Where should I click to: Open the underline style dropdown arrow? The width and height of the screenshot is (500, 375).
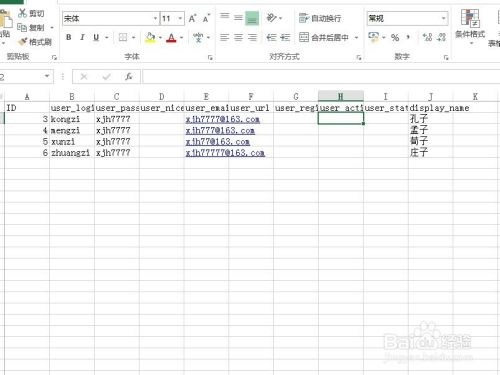(x=107, y=37)
